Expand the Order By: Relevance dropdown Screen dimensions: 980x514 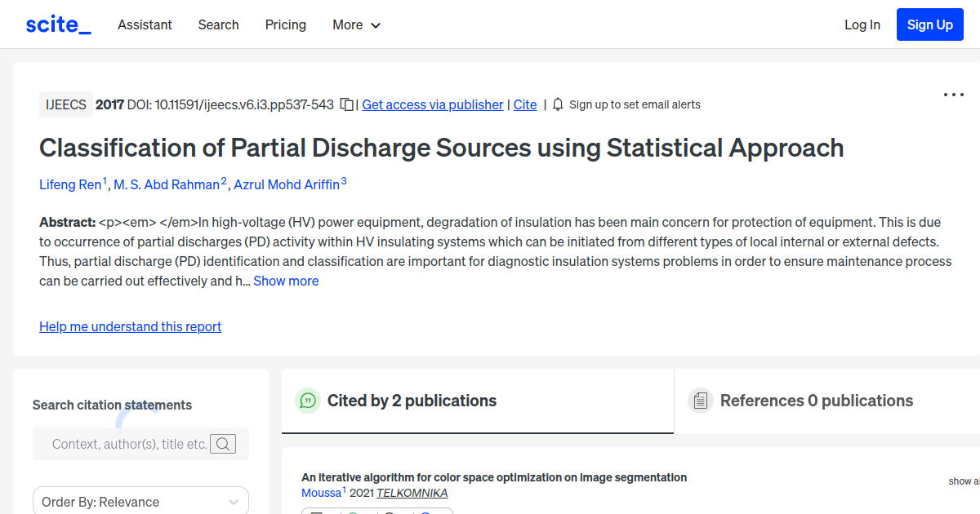pyautogui.click(x=140, y=500)
